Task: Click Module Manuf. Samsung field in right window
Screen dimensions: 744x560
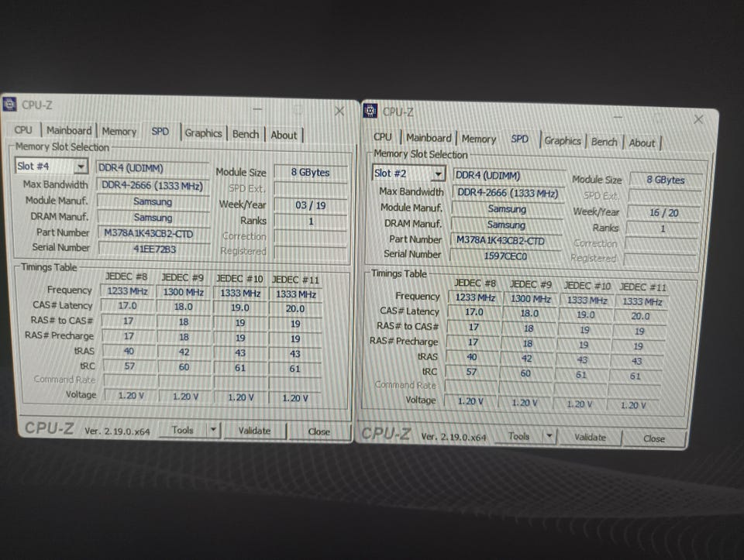Action: tap(507, 208)
